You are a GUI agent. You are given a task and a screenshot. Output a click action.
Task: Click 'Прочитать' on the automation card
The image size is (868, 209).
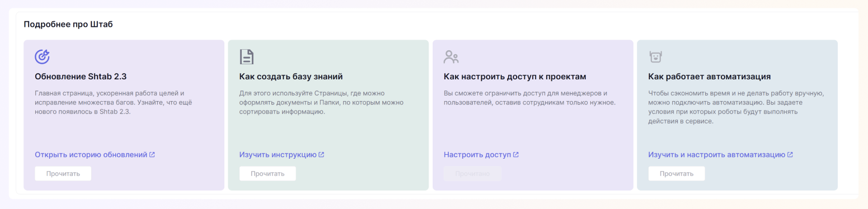click(x=677, y=174)
